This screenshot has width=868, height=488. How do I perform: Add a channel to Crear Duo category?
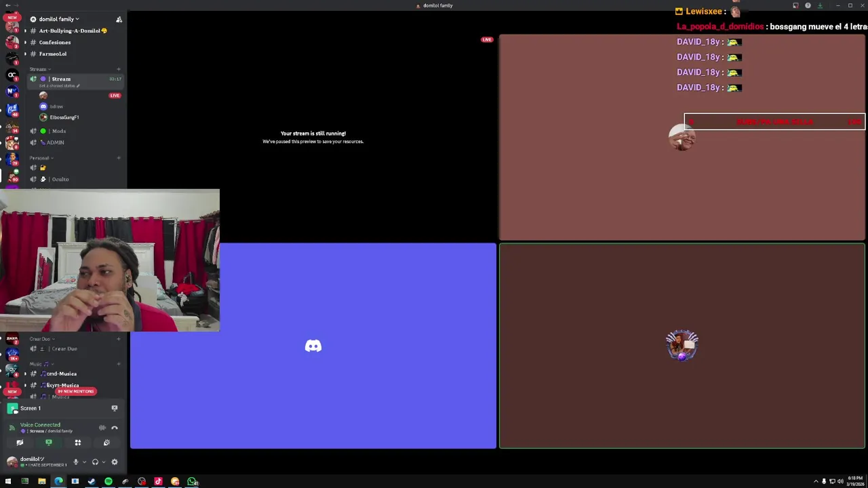coord(119,339)
